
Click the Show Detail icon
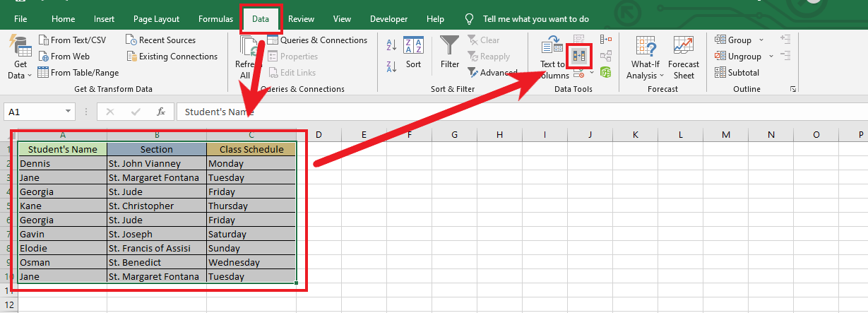click(x=785, y=40)
